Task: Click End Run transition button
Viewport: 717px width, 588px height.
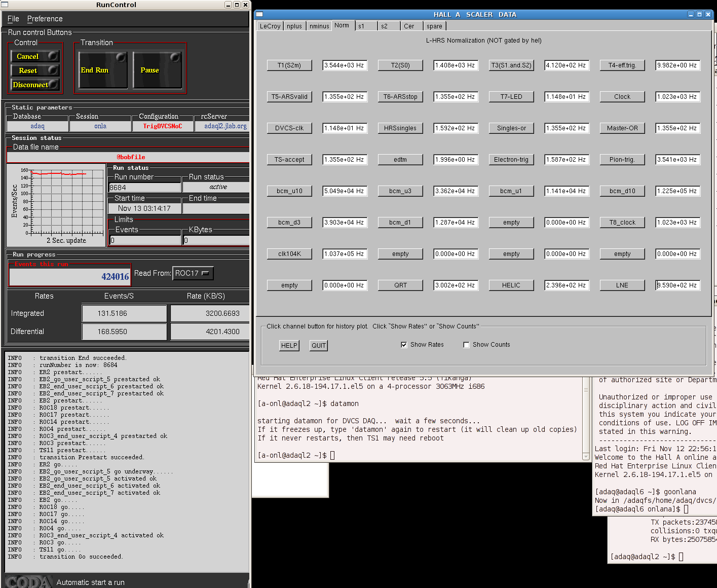Action: 103,70
